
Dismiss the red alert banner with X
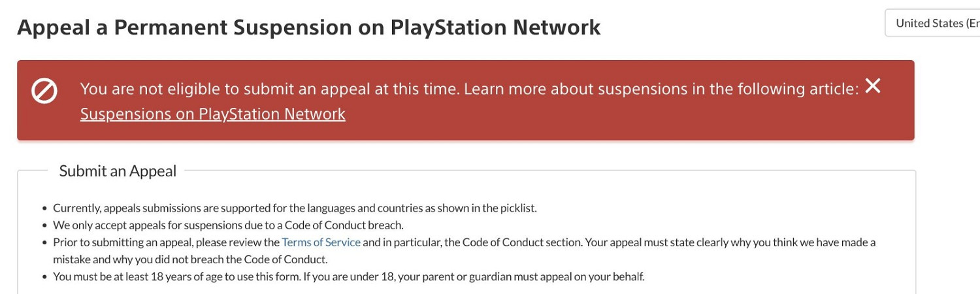pos(873,86)
